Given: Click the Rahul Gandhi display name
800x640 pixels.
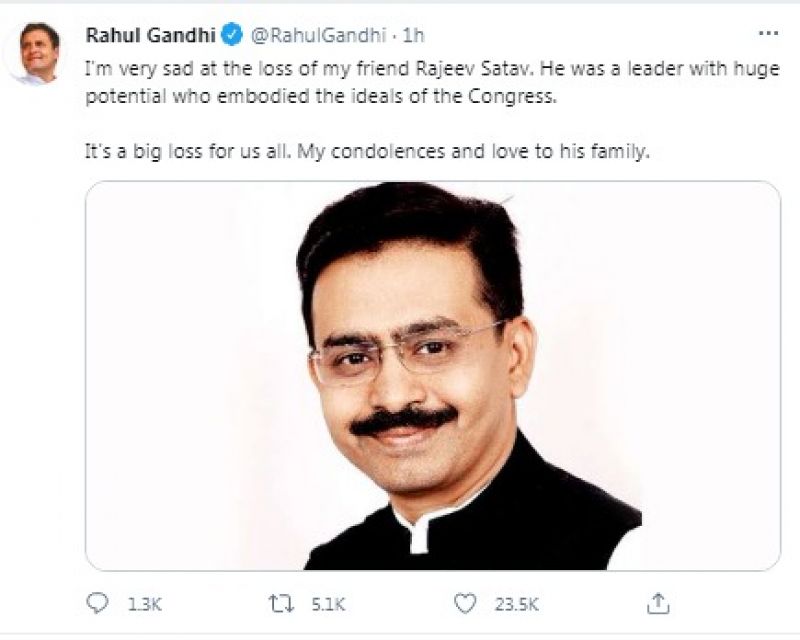Looking at the screenshot, I should point(151,35).
